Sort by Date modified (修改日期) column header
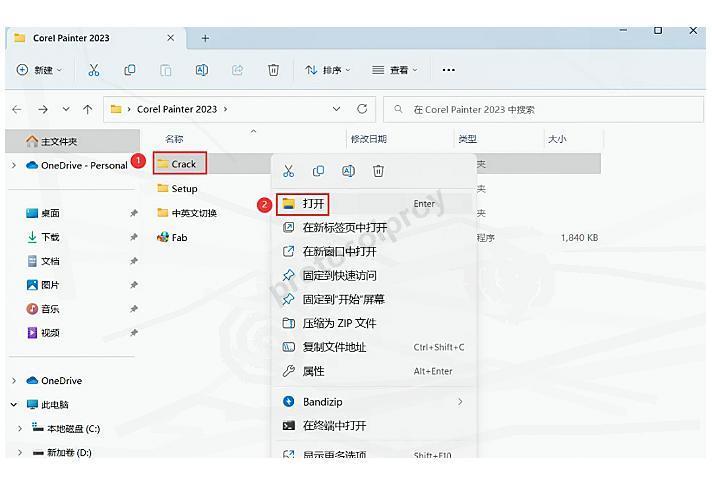Image resolution: width=712 pixels, height=486 pixels. (368, 139)
